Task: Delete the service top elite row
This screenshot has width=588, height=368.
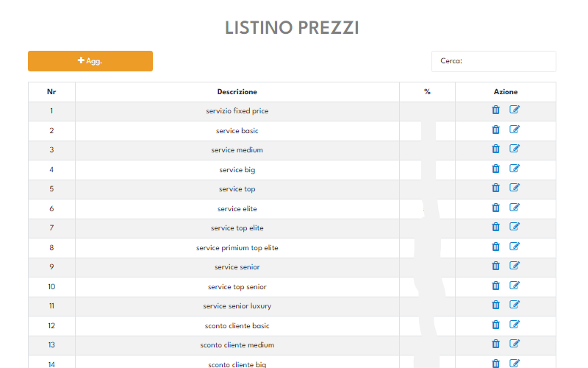Action: (495, 227)
